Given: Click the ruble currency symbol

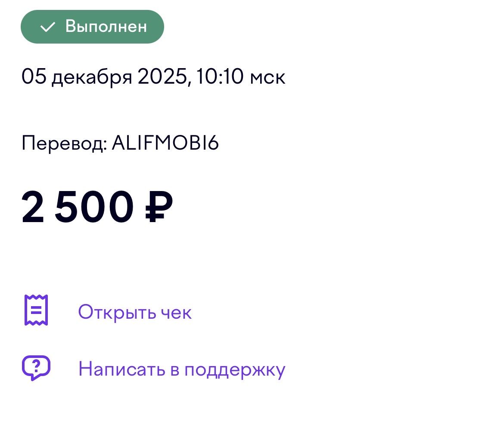Looking at the screenshot, I should pyautogui.click(x=159, y=207).
